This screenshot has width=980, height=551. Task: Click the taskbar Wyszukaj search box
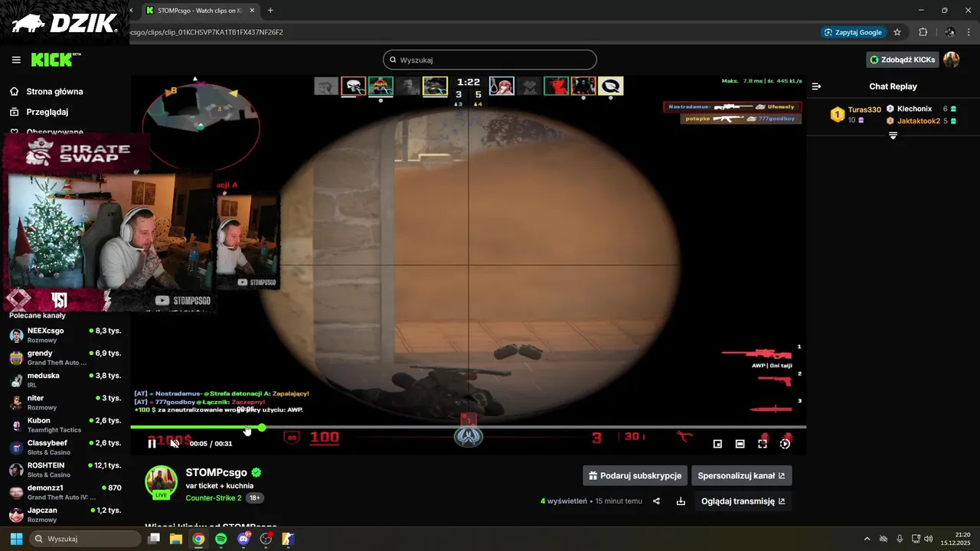[x=85, y=539]
